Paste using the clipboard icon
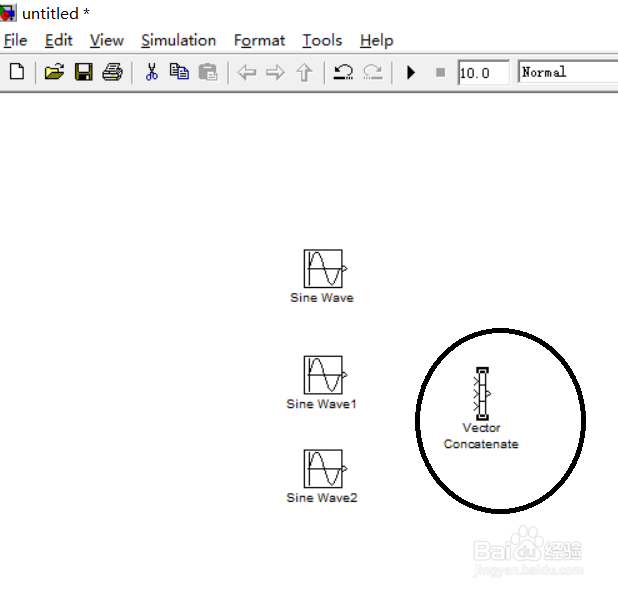 click(208, 73)
